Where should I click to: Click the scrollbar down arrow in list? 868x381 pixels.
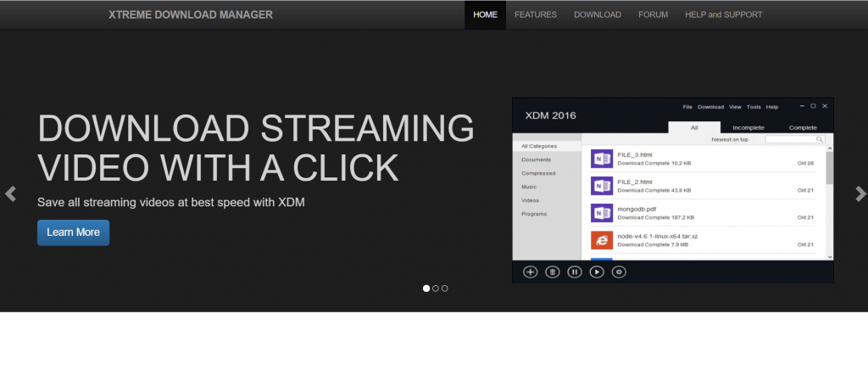pyautogui.click(x=829, y=257)
